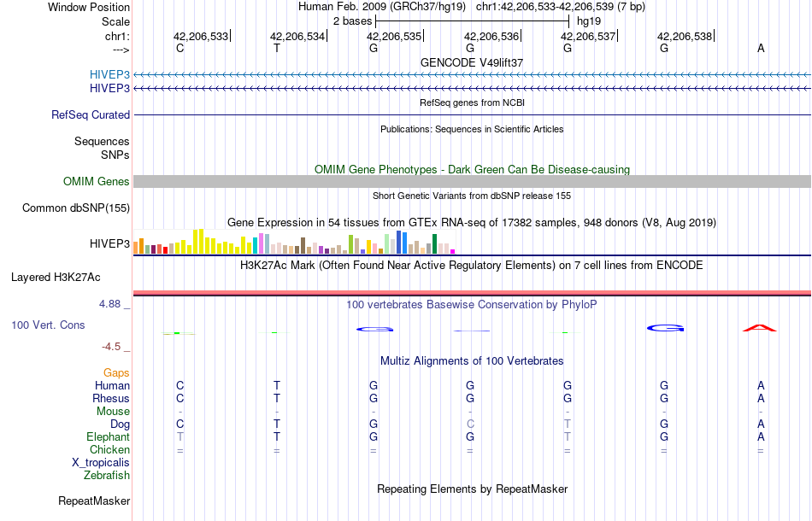Click the X_tropicalis species row label
The image size is (812, 521).
101,463
